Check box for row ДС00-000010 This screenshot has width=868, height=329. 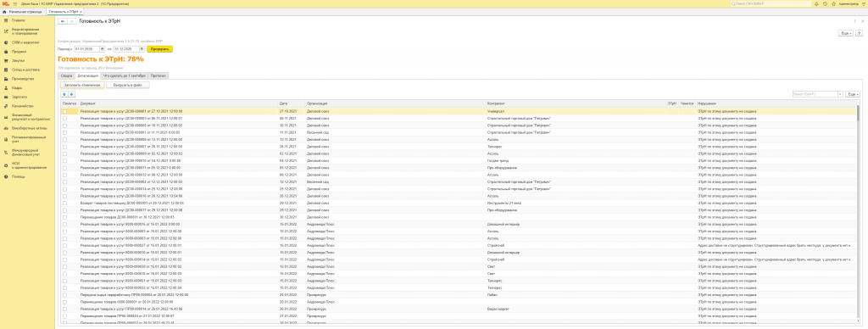tap(64, 160)
